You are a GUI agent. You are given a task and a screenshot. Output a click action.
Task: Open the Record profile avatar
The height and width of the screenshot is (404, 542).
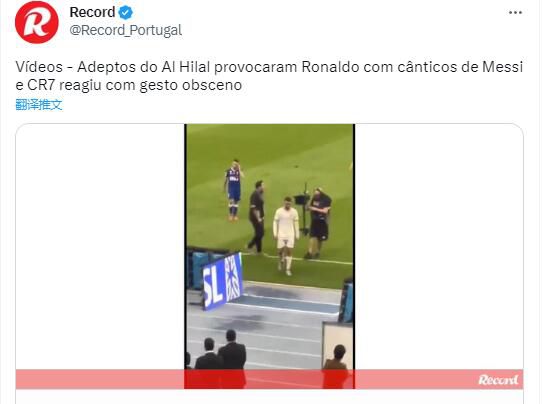[37, 22]
